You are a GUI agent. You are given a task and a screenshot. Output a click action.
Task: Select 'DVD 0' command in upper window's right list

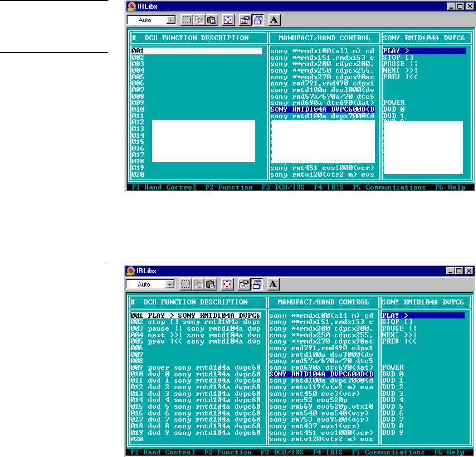tap(394, 109)
